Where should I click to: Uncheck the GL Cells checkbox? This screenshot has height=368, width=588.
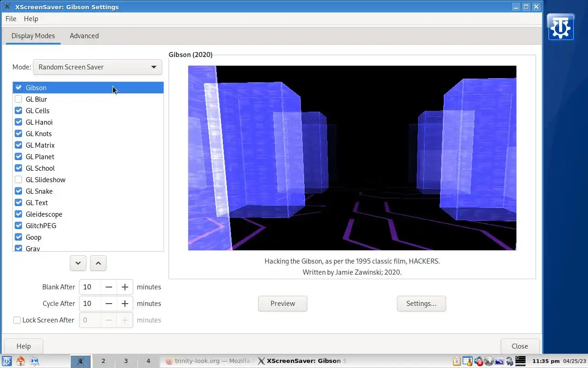18,110
